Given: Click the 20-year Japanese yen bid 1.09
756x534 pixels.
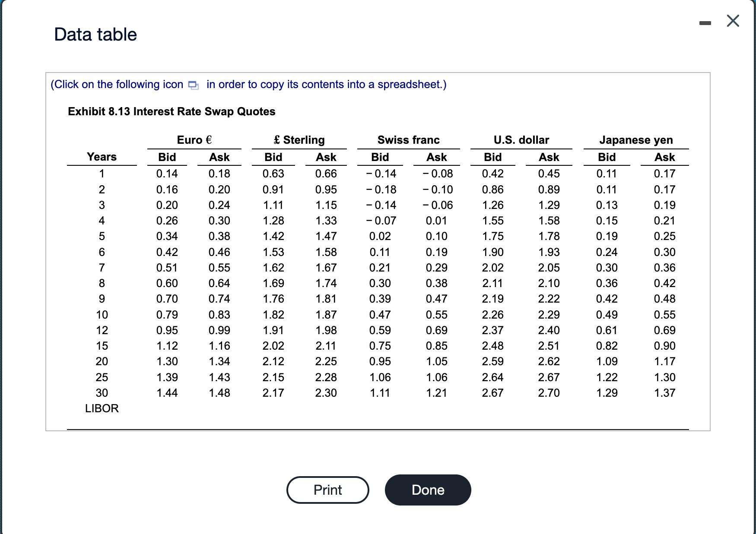Looking at the screenshot, I should click(607, 361).
